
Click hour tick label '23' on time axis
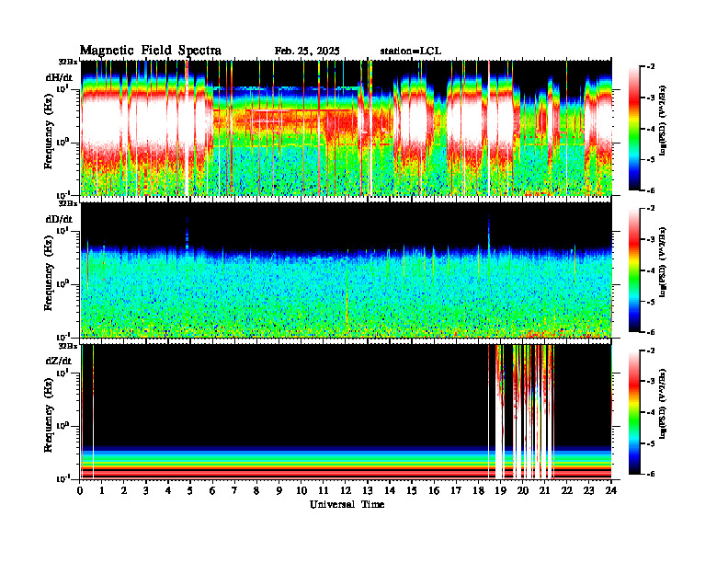588,490
